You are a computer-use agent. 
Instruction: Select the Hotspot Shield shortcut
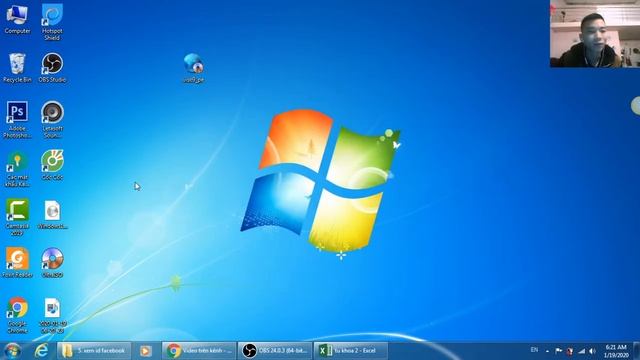(52, 22)
